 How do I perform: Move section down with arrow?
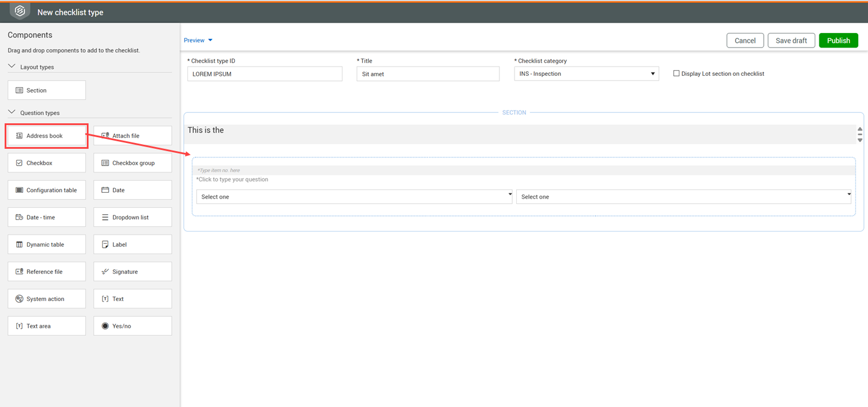[x=860, y=140]
